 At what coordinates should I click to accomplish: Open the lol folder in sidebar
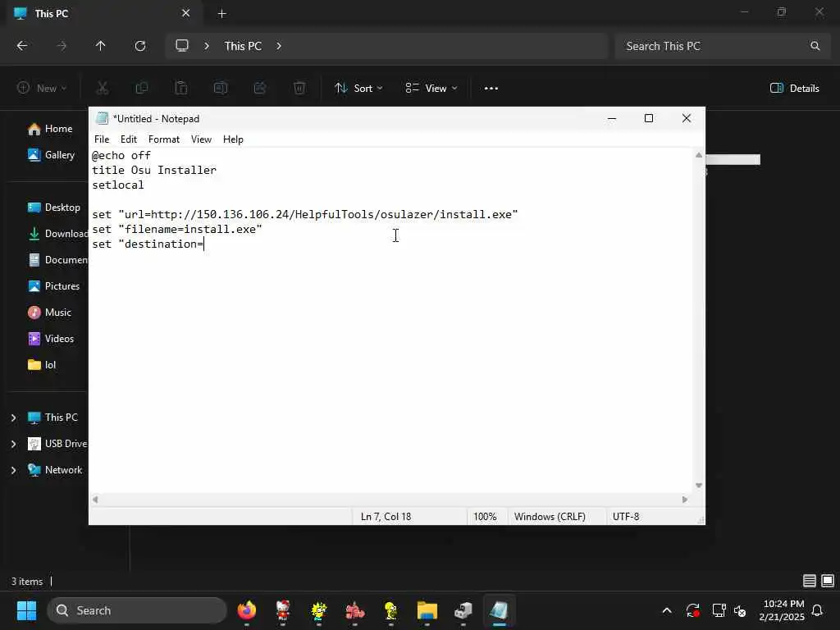(x=42, y=365)
